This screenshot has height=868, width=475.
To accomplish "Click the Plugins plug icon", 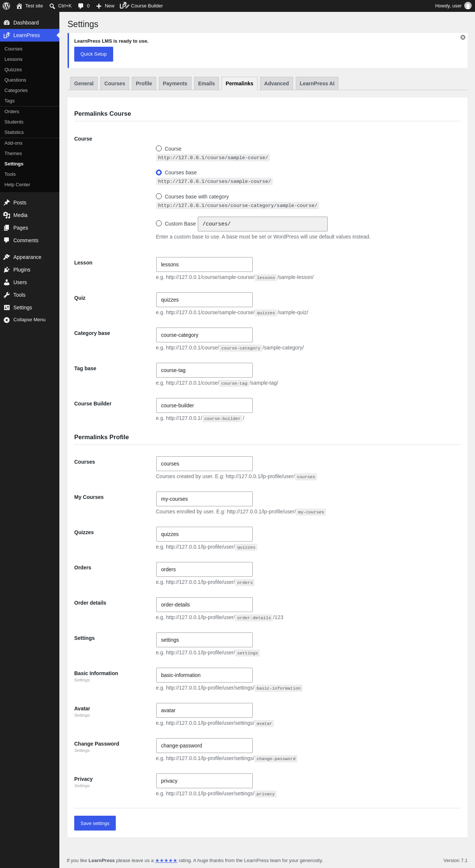I will (x=7, y=270).
